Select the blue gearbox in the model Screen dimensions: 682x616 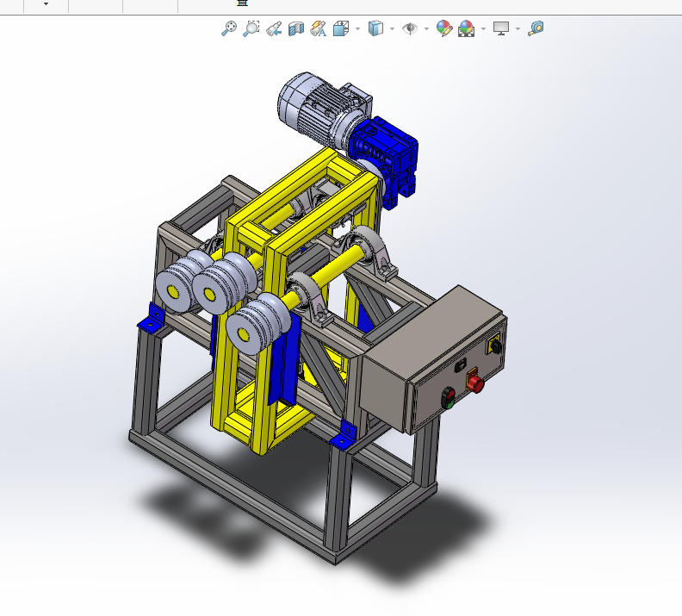point(387,155)
